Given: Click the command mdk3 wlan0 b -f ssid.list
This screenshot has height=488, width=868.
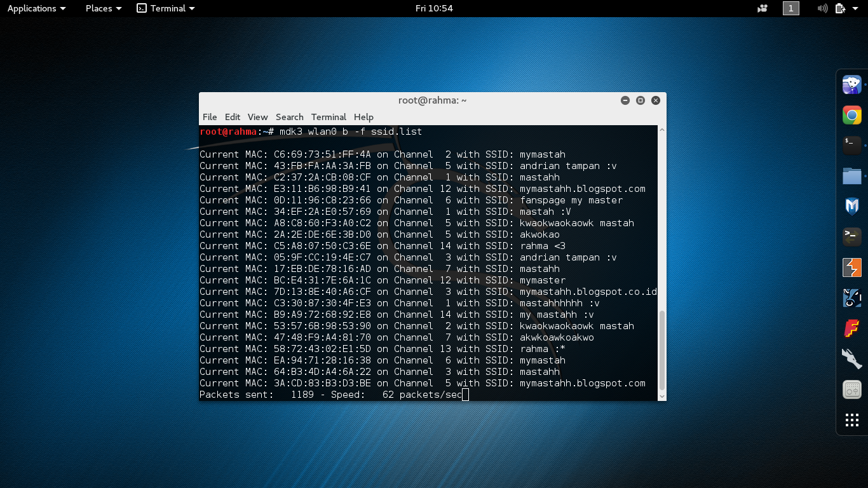Looking at the screenshot, I should click(351, 132).
